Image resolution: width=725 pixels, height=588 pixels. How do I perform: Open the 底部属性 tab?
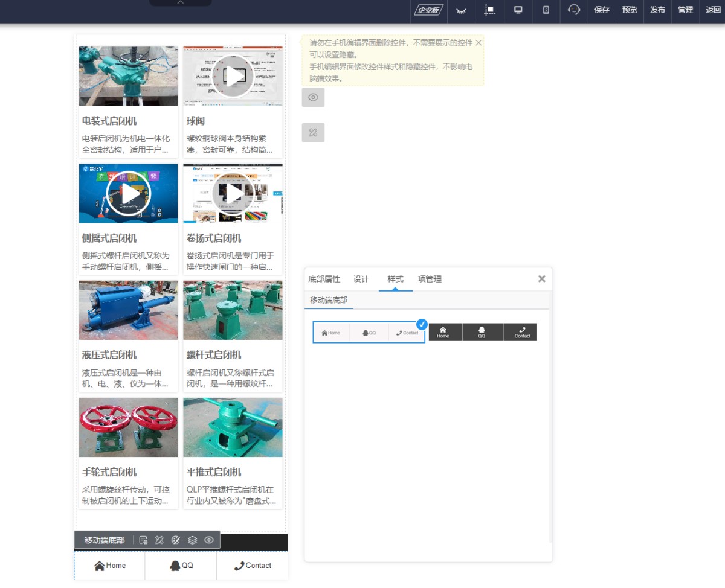click(324, 279)
